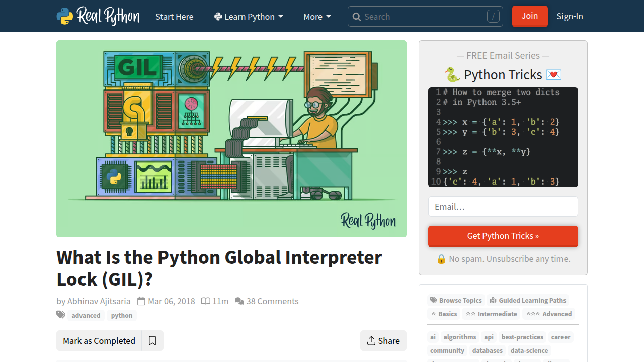Open the algorithms topic tag
This screenshot has width=644, height=362.
[460, 337]
